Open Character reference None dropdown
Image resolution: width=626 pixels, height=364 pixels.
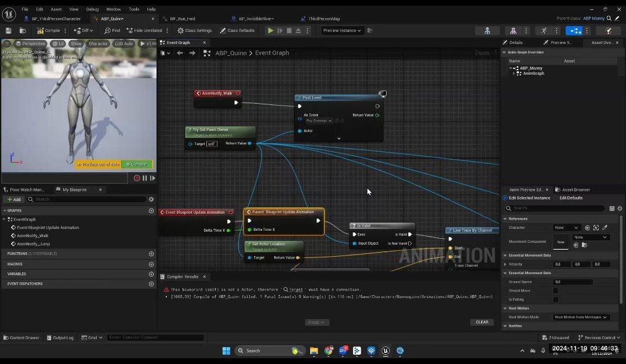point(566,227)
